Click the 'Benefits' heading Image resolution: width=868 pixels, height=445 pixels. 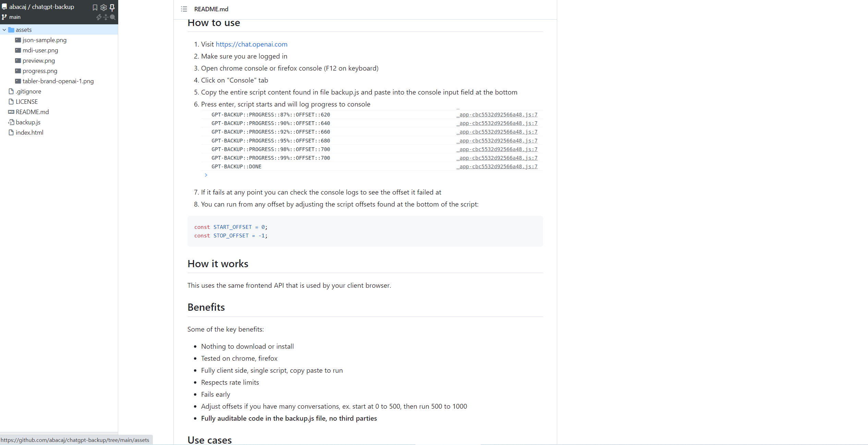206,307
